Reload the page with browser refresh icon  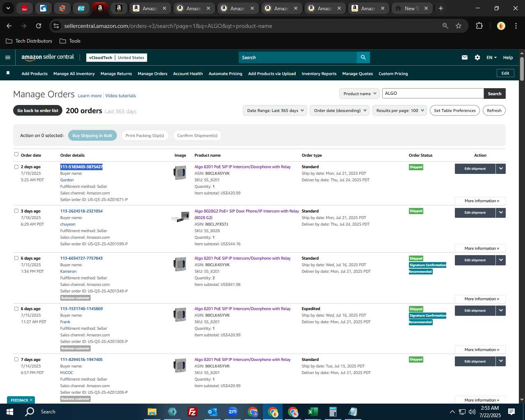click(x=39, y=26)
